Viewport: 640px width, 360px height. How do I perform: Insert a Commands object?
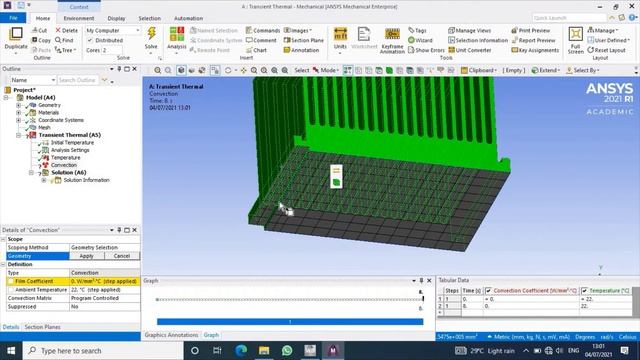[x=263, y=30]
